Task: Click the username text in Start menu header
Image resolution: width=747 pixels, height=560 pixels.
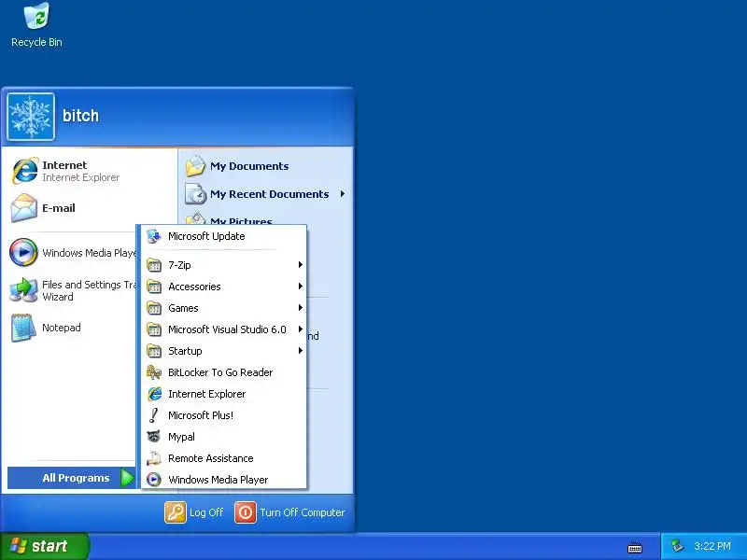Action: (x=80, y=116)
